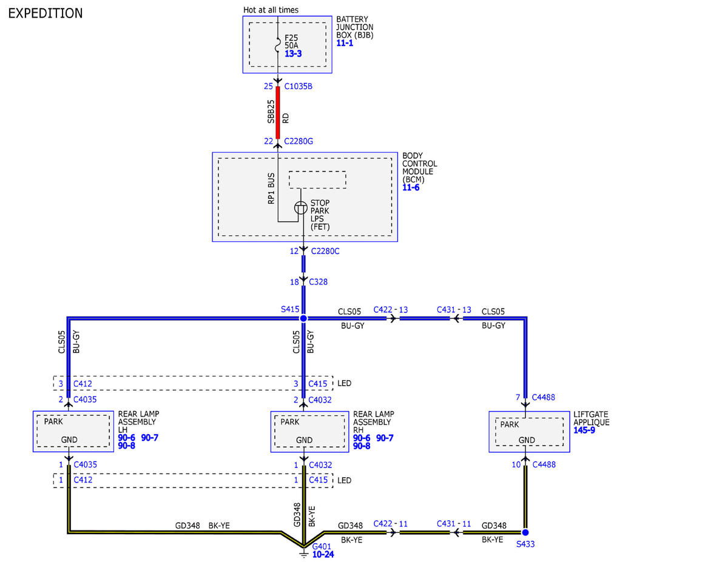The image size is (728, 562).
Task: Select connector label C1035B
Action: tap(298, 86)
